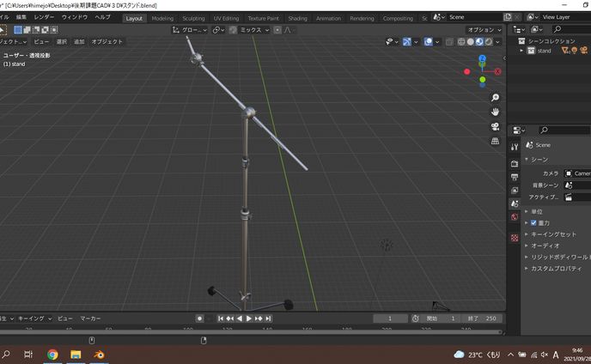Switch to material preview shading mode
The width and height of the screenshot is (591, 364).
point(479,42)
